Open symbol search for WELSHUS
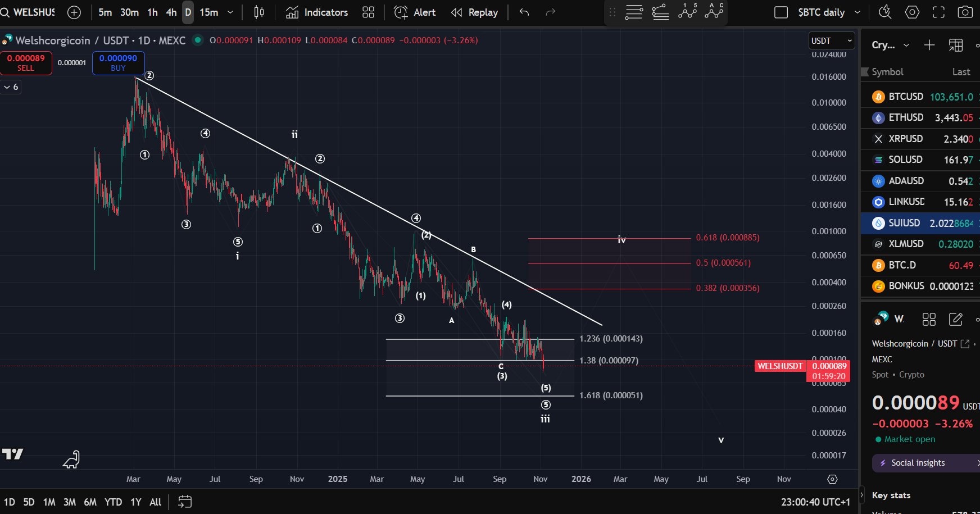This screenshot has width=980, height=514. coord(29,12)
